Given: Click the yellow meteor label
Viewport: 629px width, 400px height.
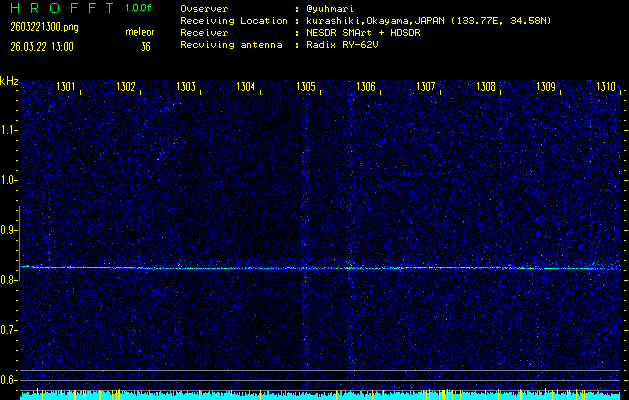Looking at the screenshot, I should pos(139,33).
